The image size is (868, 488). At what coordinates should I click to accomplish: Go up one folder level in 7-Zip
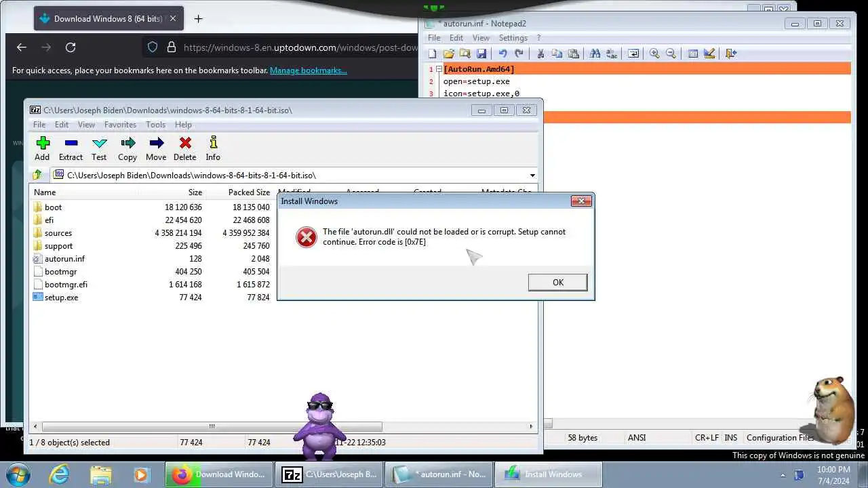[x=38, y=175]
